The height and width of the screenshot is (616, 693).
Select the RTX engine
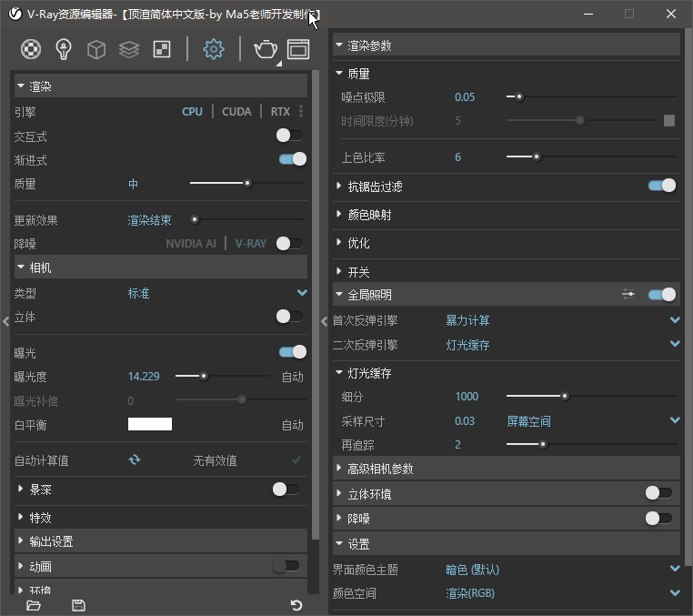280,111
